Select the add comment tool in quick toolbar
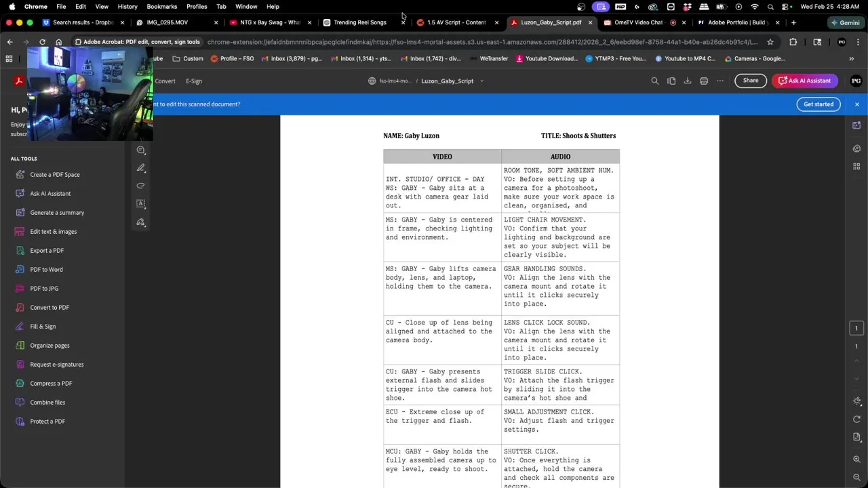The width and height of the screenshot is (868, 488). 141,150
